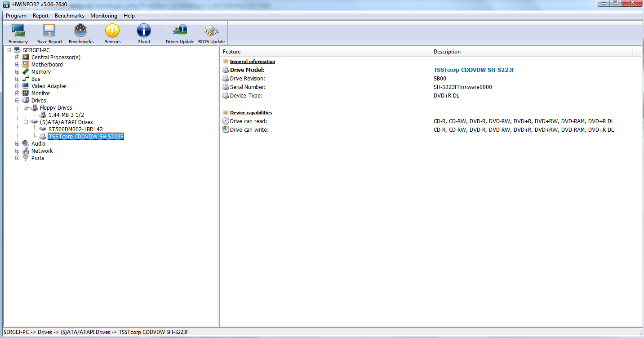Click the ST500DM002 hard drive icon

43,129
